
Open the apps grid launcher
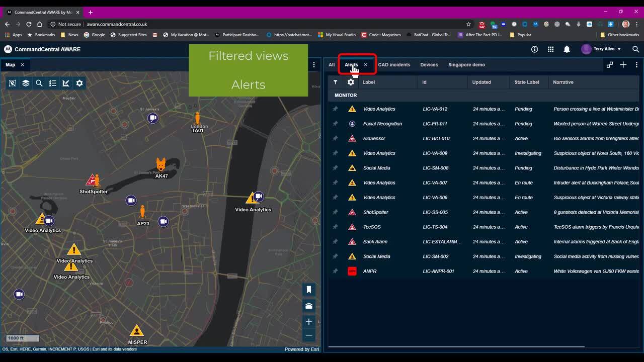pos(550,49)
